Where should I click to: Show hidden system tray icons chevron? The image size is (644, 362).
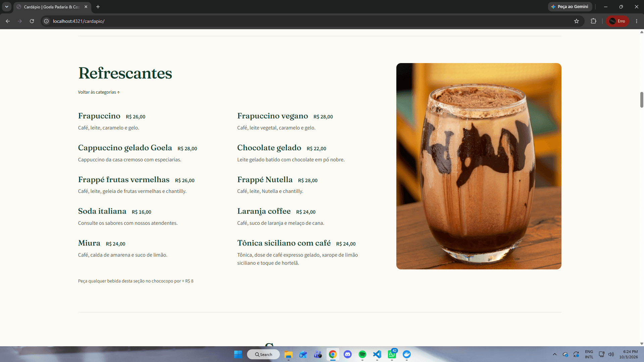tap(555, 354)
